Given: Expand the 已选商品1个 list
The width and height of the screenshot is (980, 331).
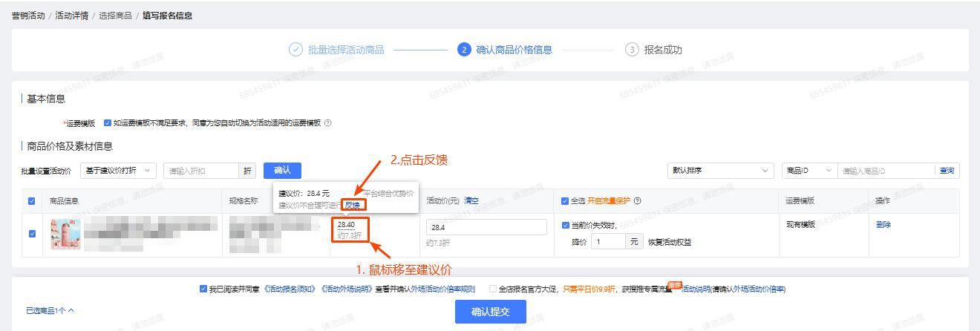Looking at the screenshot, I should [x=50, y=310].
